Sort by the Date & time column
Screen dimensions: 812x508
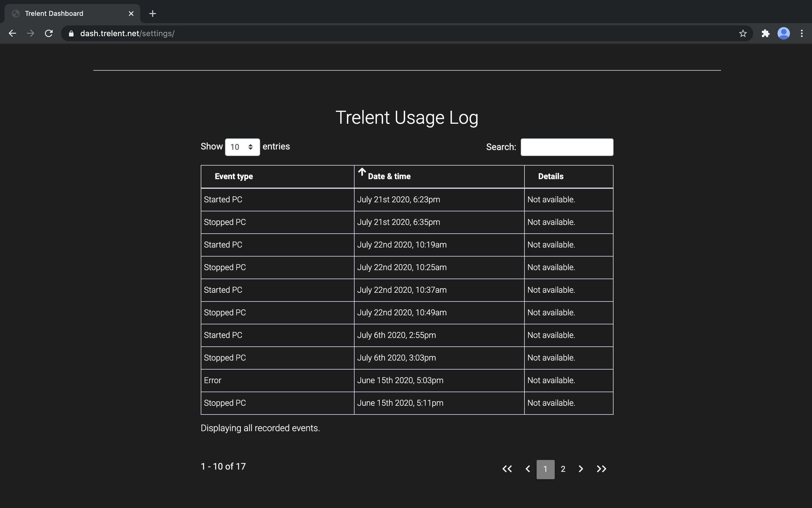click(389, 176)
